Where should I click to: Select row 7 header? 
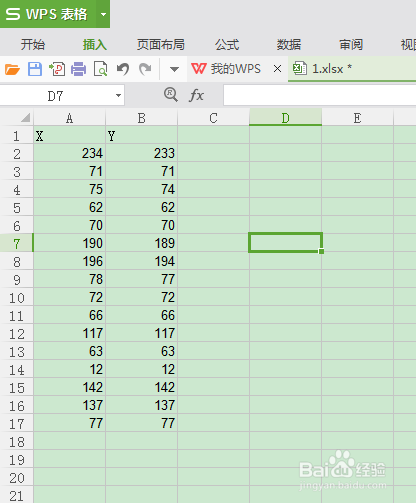pyautogui.click(x=16, y=244)
